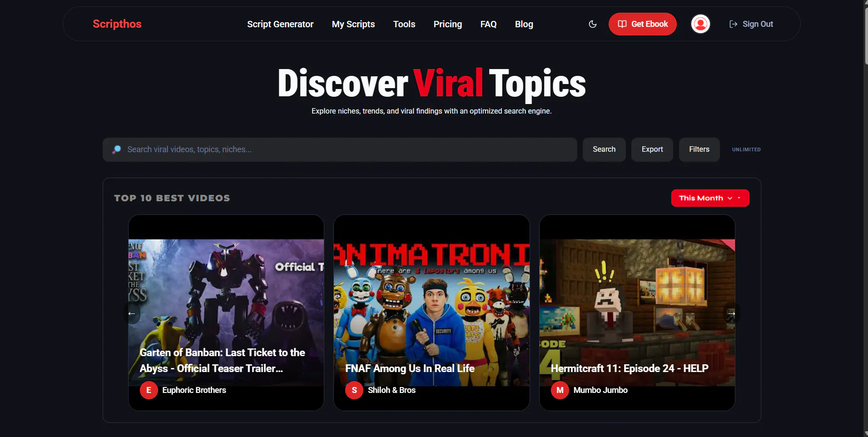Open Mumbo Jumbo channel avatar
This screenshot has width=868, height=437.
560,390
